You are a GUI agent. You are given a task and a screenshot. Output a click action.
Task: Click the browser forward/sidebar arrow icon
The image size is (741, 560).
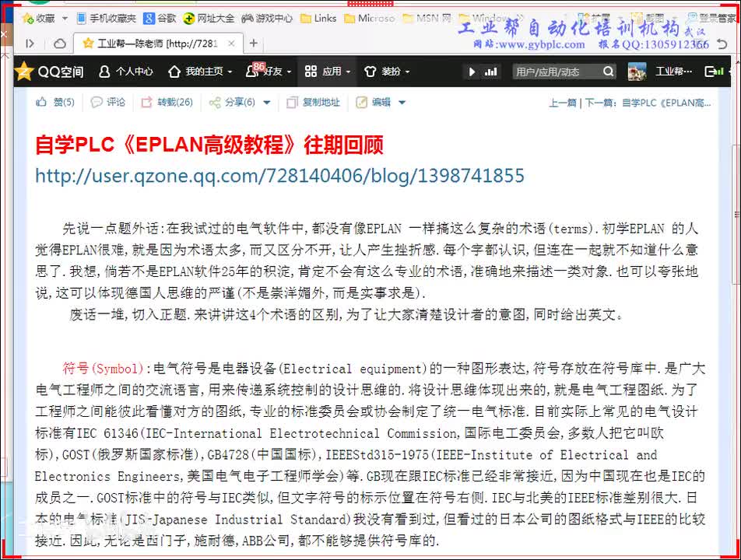[30, 44]
